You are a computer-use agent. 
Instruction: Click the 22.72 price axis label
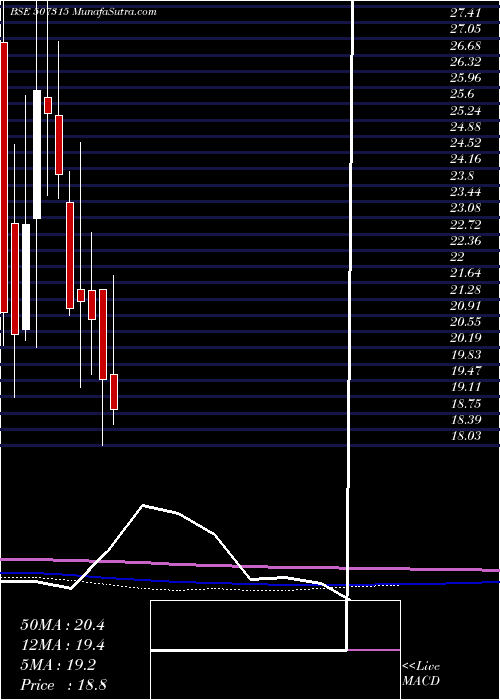tap(466, 225)
